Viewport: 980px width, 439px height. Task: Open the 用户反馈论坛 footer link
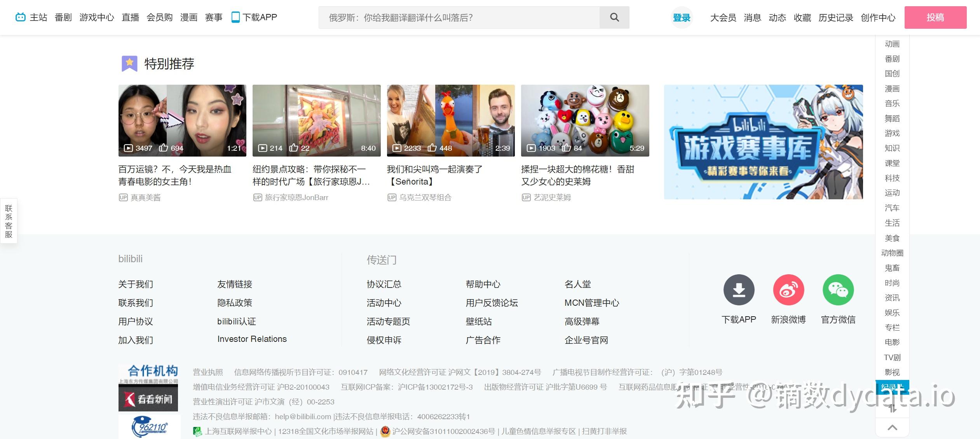492,303
